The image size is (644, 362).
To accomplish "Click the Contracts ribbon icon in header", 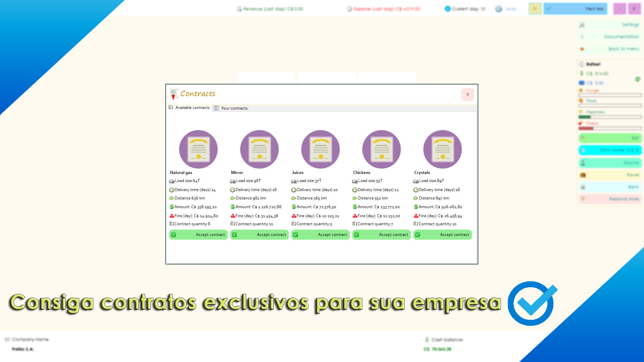I will (173, 94).
